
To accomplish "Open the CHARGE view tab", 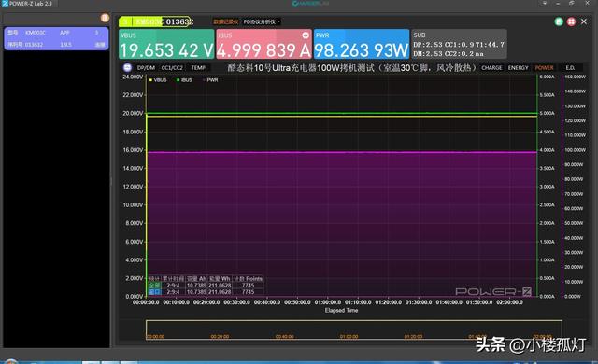I will [x=491, y=68].
